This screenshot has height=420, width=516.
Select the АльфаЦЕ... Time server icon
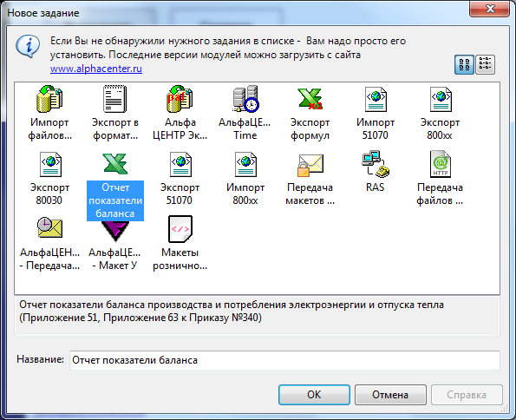[245, 99]
